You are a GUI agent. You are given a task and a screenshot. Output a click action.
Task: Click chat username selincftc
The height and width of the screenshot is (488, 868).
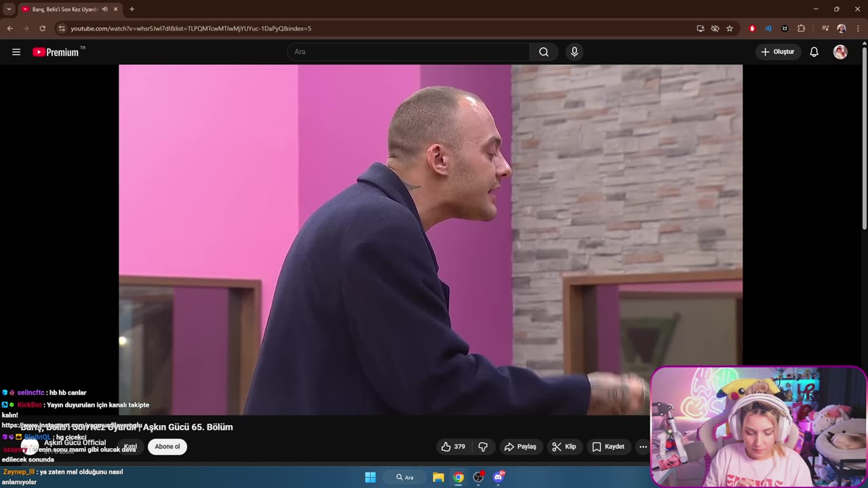pos(31,392)
